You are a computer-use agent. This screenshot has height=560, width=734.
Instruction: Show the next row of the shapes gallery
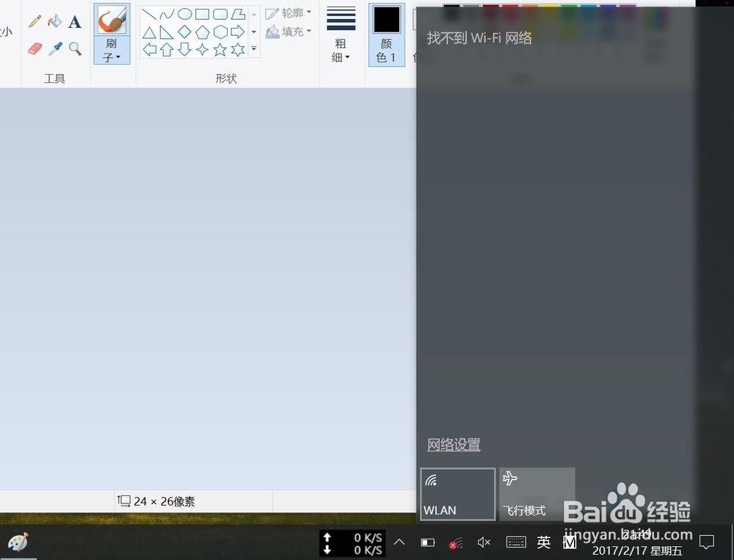point(254,32)
